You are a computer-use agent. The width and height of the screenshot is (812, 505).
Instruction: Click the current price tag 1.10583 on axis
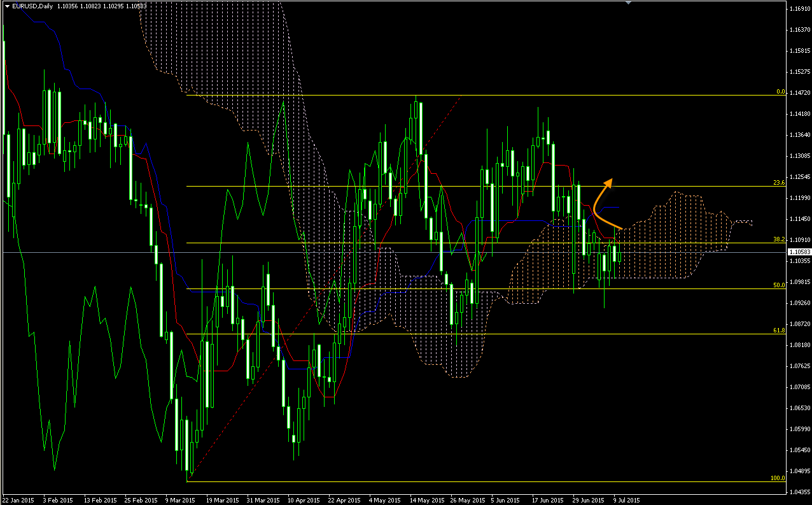[x=799, y=253]
